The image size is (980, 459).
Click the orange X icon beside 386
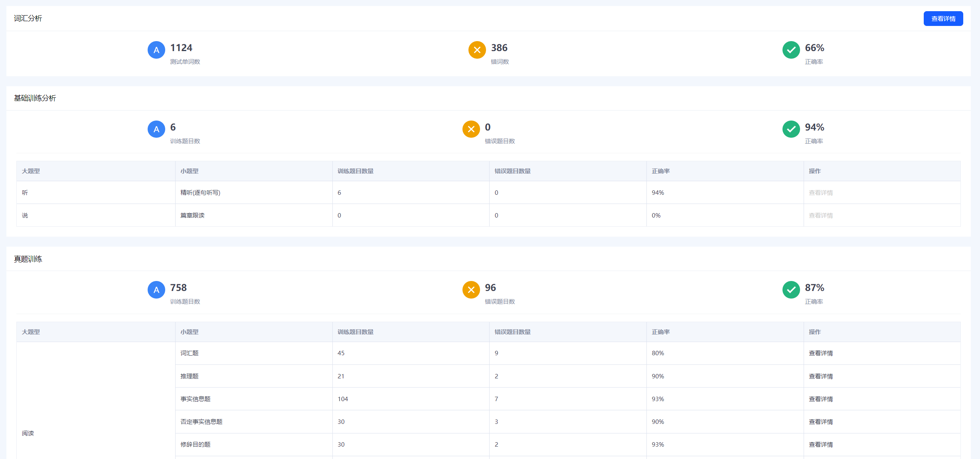point(477,50)
